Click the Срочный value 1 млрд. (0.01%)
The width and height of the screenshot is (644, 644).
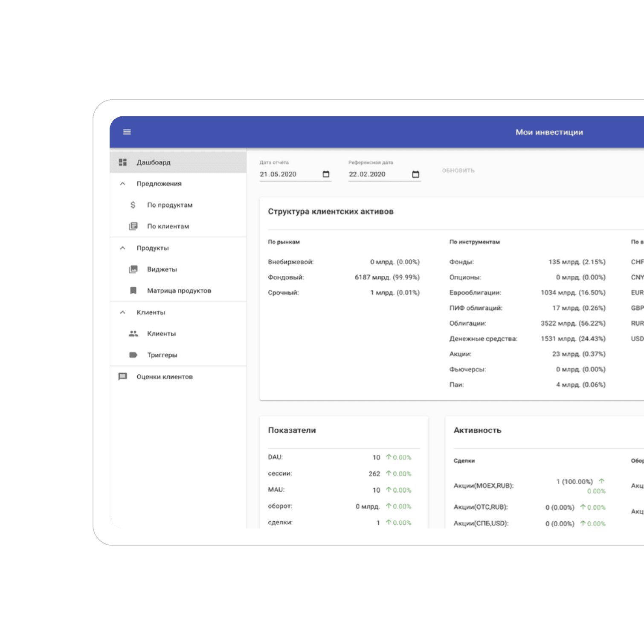click(395, 292)
